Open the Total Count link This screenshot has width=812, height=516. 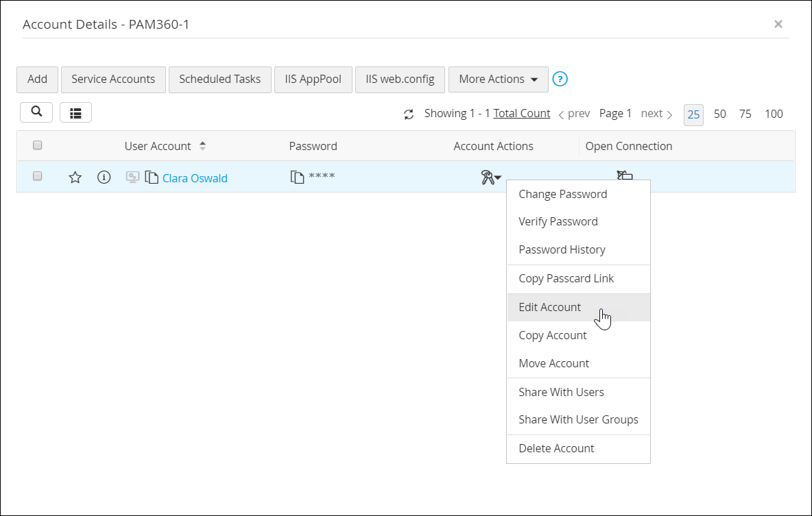pyautogui.click(x=521, y=113)
